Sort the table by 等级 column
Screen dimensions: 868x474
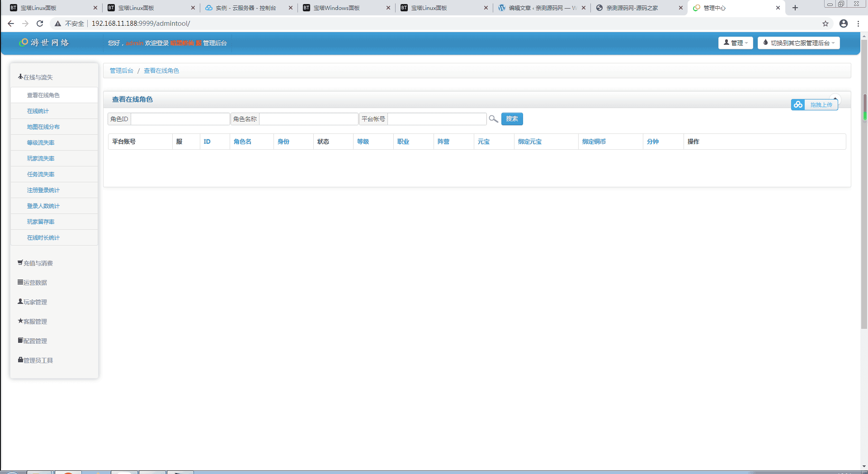[363, 142]
